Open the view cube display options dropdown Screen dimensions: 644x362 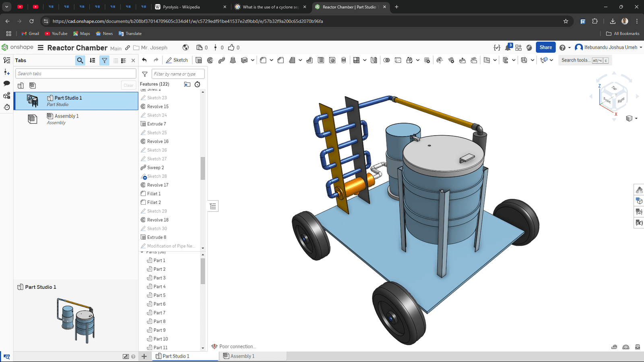(x=636, y=118)
